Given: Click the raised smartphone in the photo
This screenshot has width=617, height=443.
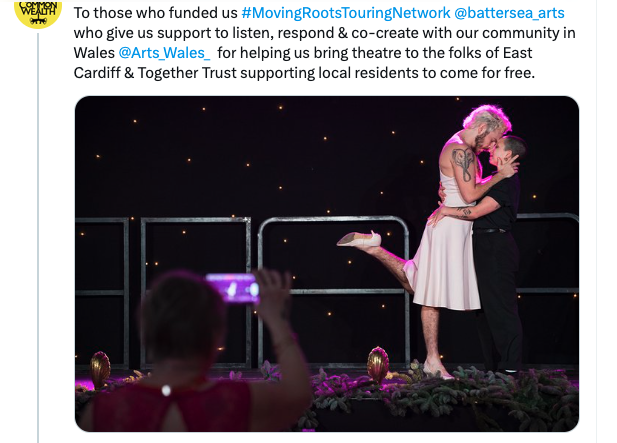Looking at the screenshot, I should click(x=232, y=288).
